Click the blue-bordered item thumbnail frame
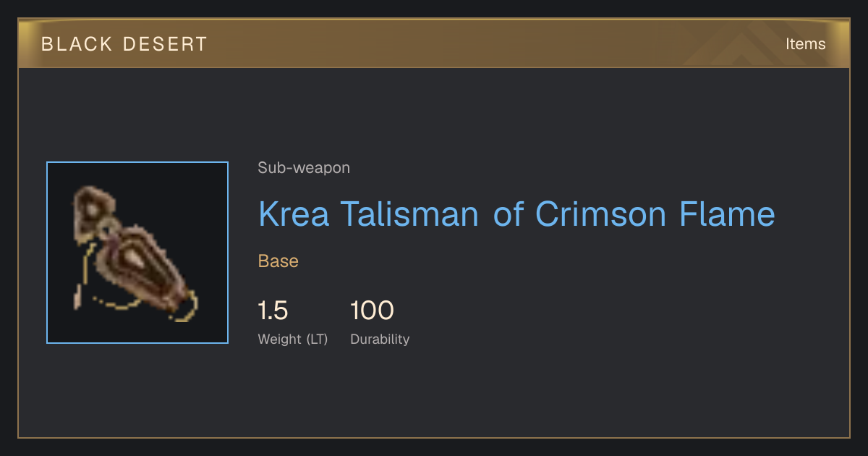This screenshot has height=456, width=868. [137, 253]
